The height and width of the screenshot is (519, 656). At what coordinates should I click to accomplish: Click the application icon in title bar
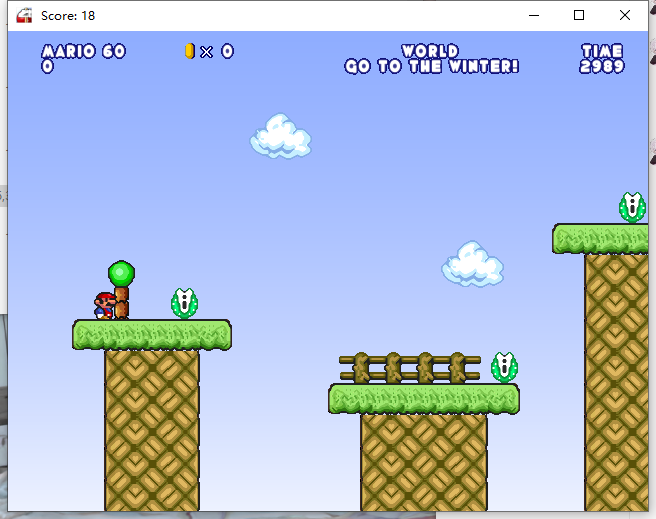[24, 15]
